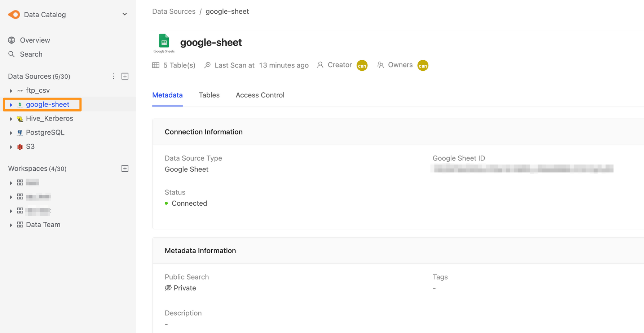Click the orange Data Catalog logo
Image resolution: width=644 pixels, height=333 pixels.
point(14,14)
